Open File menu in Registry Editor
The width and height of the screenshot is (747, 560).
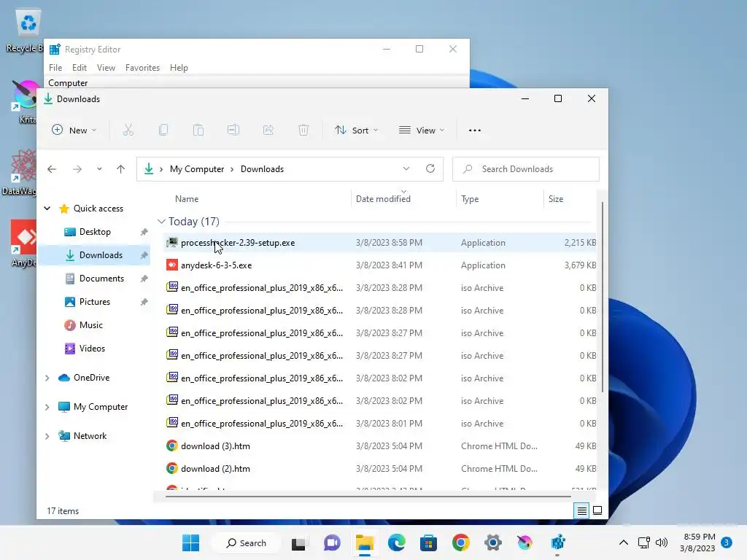point(55,68)
